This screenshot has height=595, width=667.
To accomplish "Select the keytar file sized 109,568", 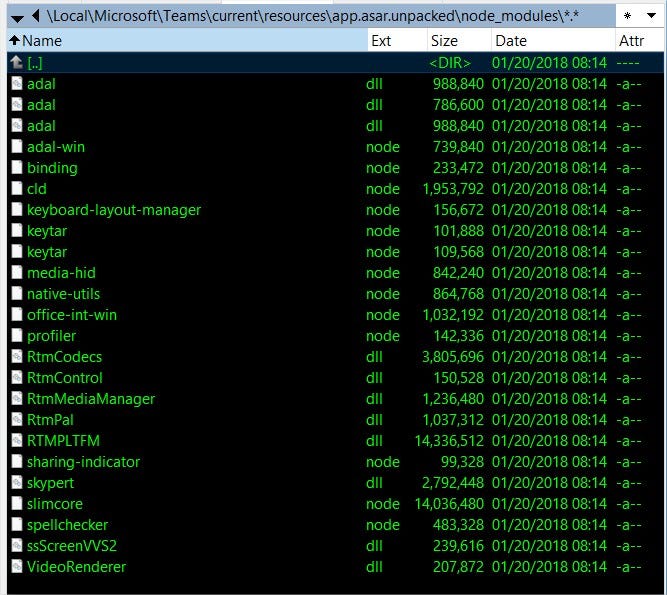I will 47,252.
